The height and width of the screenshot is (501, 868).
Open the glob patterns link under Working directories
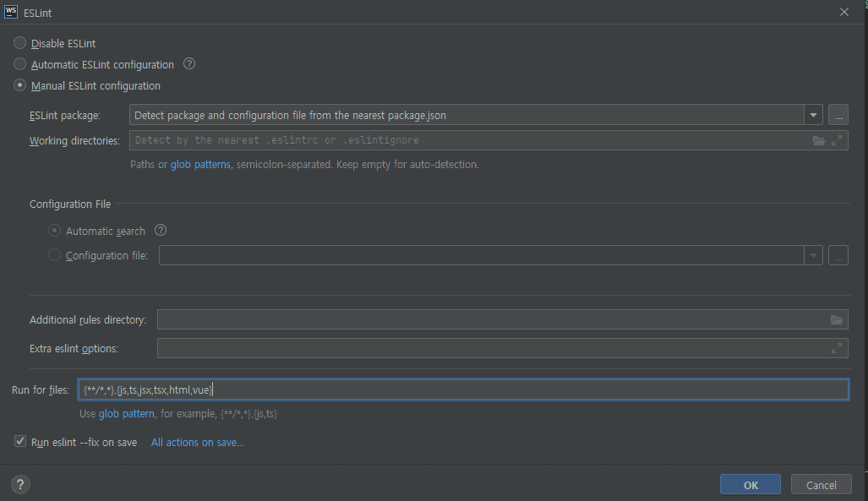click(x=200, y=165)
